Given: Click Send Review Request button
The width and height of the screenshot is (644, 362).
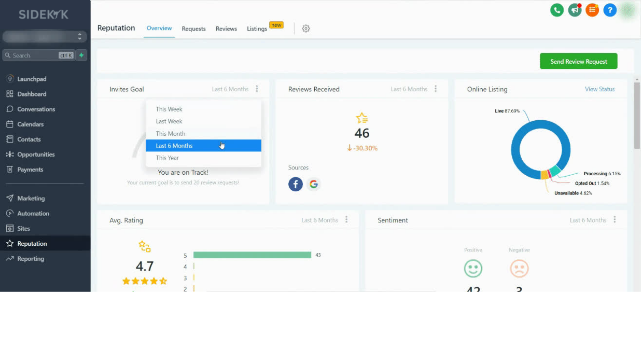Looking at the screenshot, I should [x=578, y=61].
